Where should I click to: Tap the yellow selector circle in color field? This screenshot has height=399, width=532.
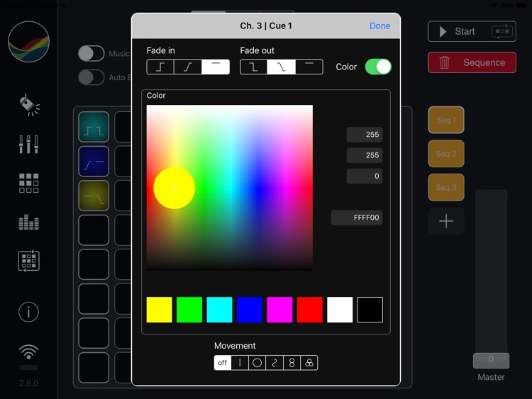pos(174,188)
